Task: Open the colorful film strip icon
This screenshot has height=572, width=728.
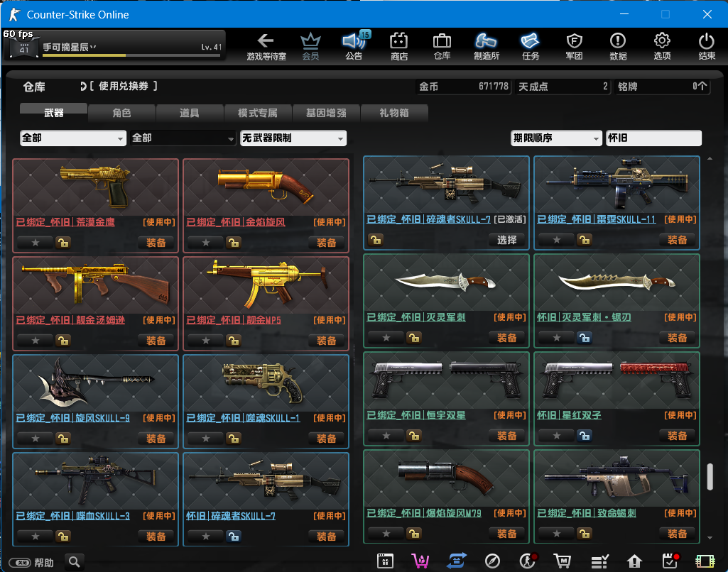Action: (x=705, y=561)
